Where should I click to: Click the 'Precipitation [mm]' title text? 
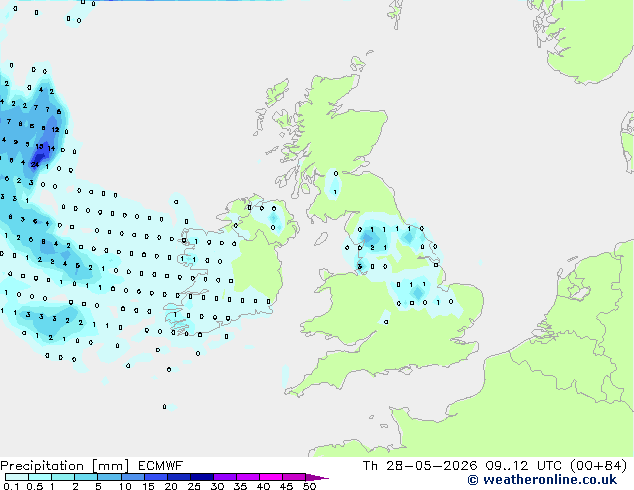64,466
